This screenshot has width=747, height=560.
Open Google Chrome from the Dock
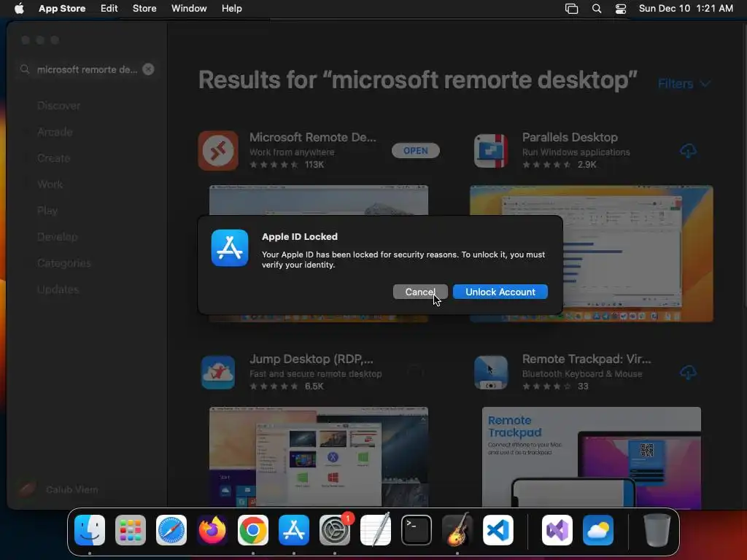click(253, 530)
